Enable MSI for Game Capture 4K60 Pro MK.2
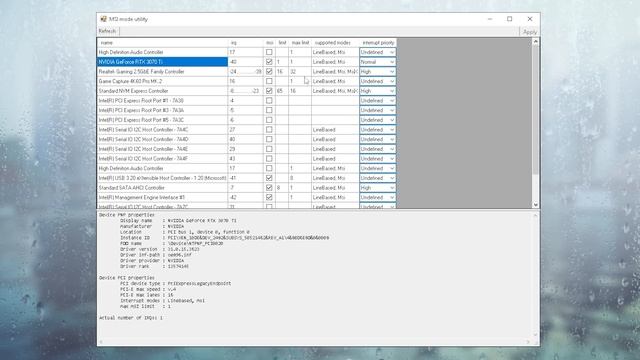 269,81
